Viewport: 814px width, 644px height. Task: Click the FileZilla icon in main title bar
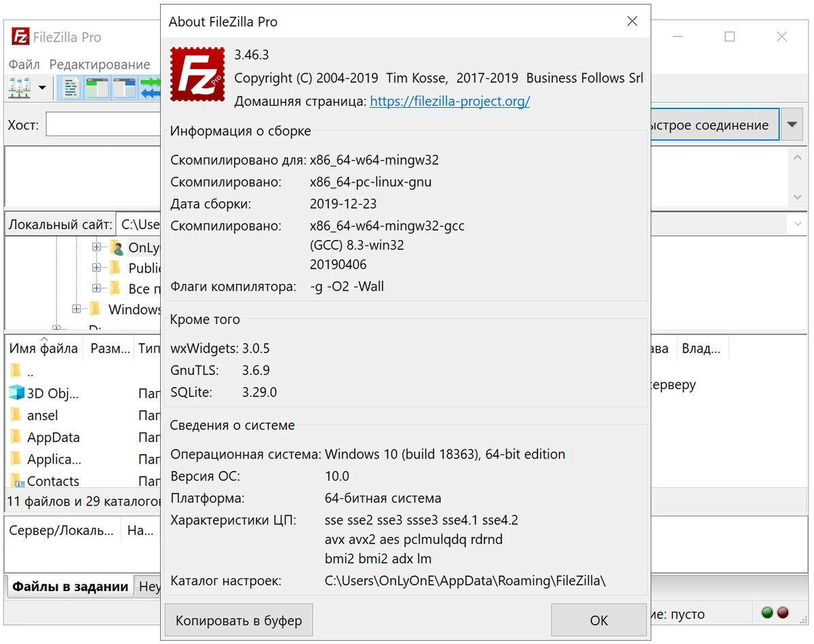pyautogui.click(x=22, y=37)
